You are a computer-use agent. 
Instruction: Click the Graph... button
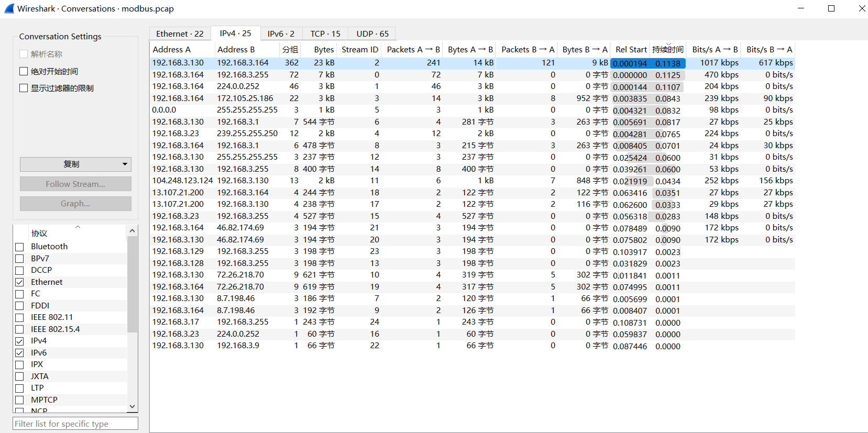pos(75,203)
